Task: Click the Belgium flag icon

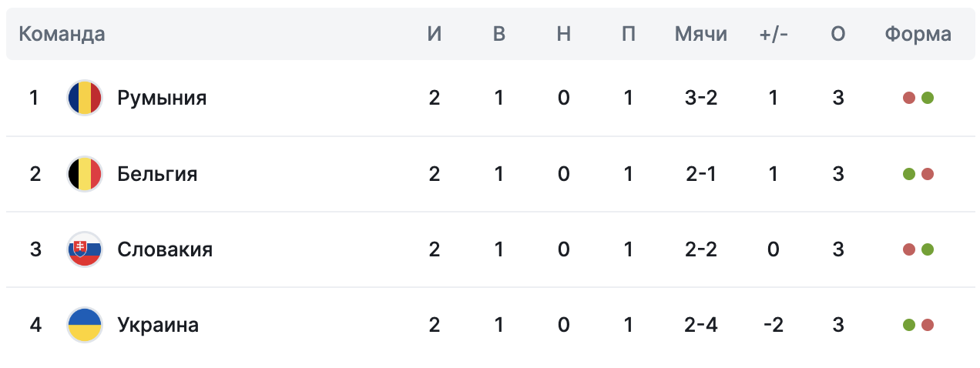Action: (85, 174)
